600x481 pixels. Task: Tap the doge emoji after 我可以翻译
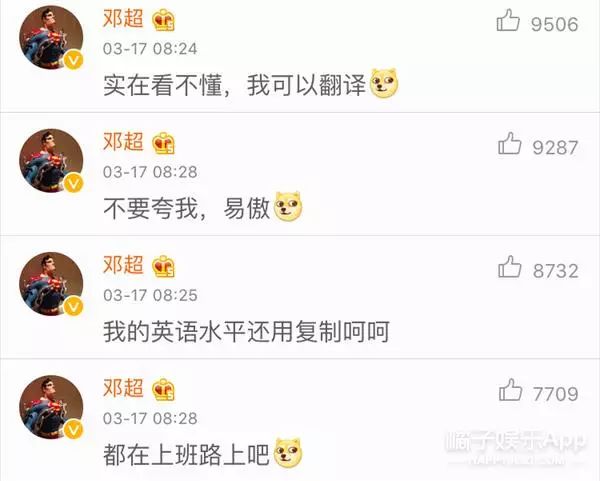384,83
